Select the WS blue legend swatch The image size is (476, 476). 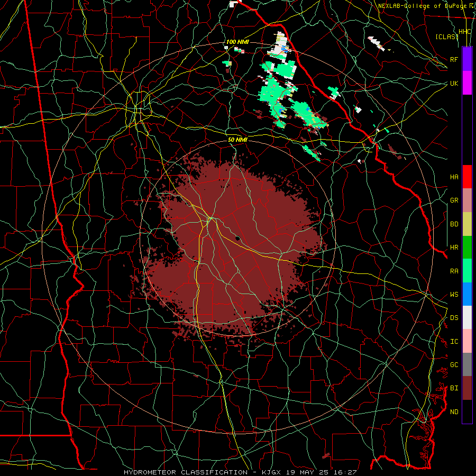[467, 294]
